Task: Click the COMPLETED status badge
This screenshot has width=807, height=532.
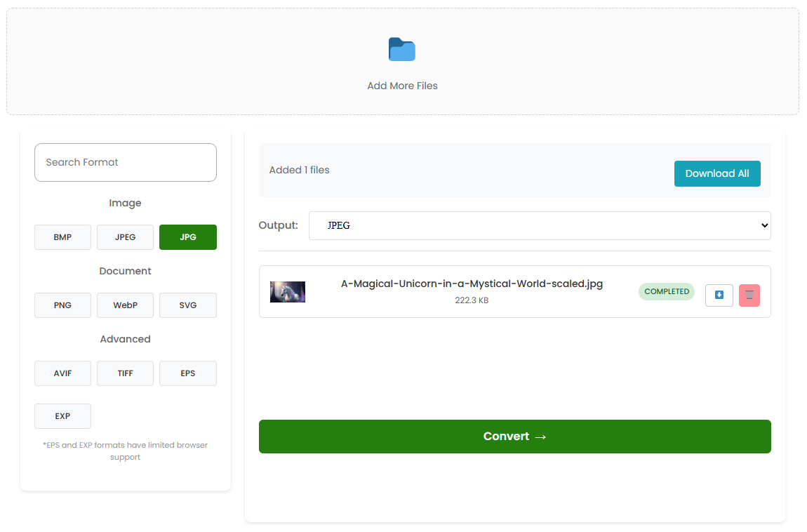Action: tap(666, 292)
